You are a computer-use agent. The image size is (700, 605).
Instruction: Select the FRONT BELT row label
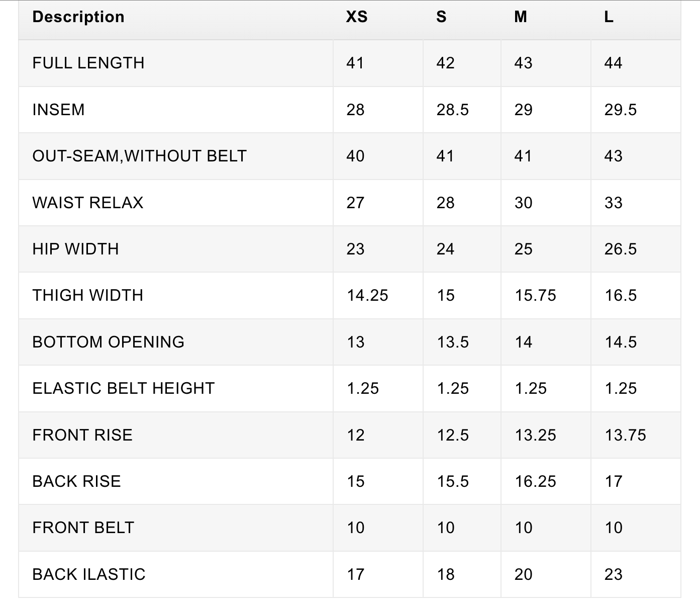[x=83, y=528]
